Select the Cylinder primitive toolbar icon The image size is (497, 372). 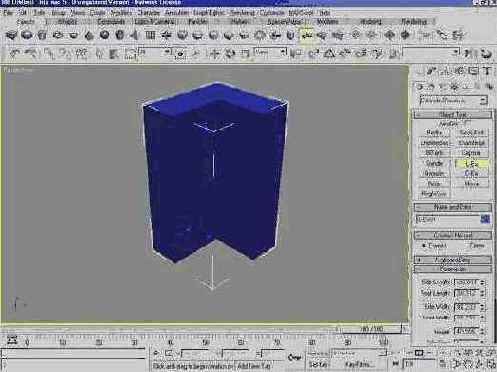point(42,35)
